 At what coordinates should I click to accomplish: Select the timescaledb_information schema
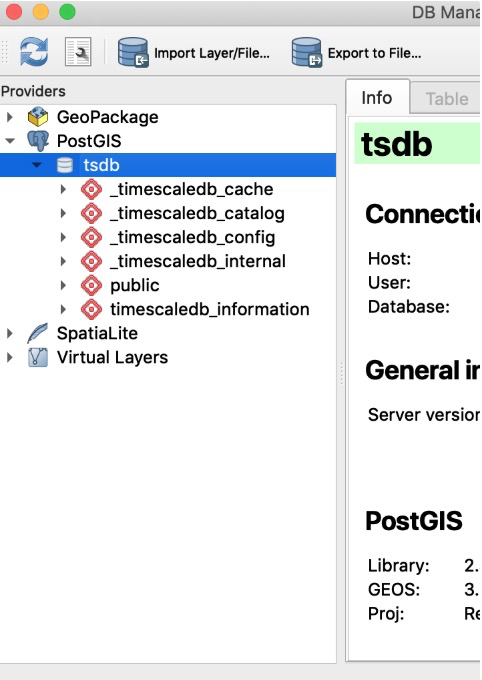click(210, 309)
